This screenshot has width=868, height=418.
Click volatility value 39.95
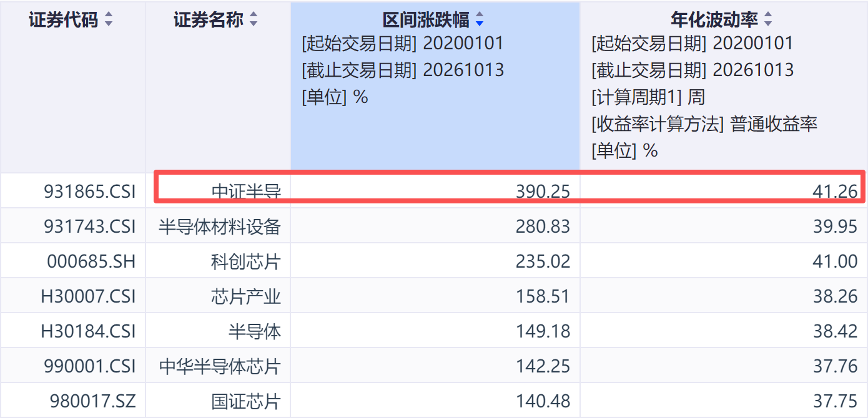836,226
